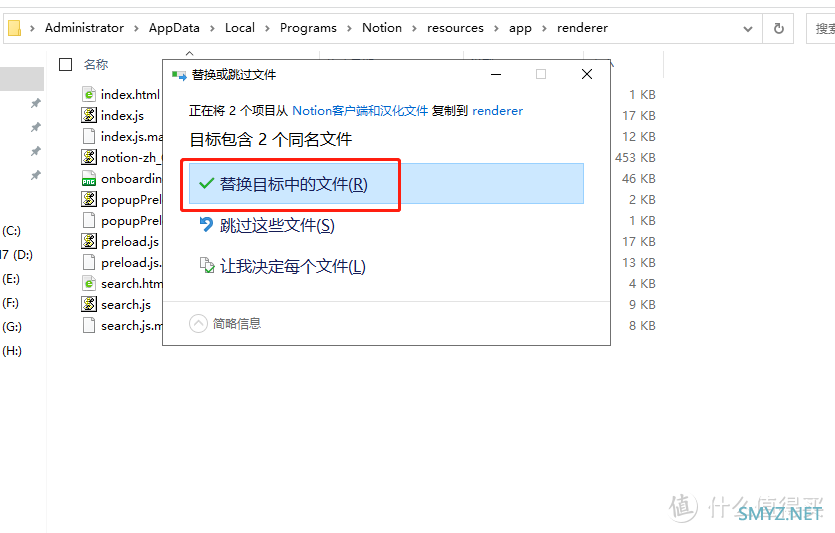This screenshot has height=533, width=835.
Task: Go to Administrator in the address bar
Action: point(84,28)
